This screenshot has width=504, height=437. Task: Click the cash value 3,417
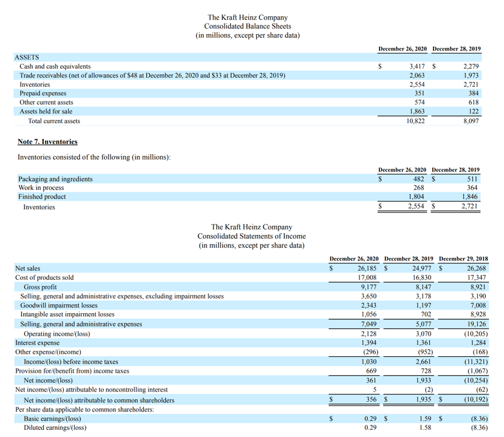tap(417, 66)
